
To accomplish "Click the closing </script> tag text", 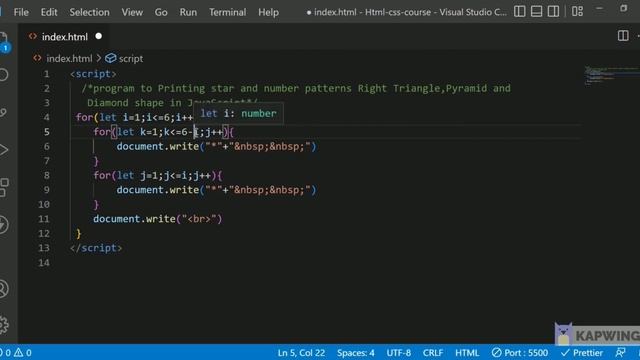I will 96,248.
